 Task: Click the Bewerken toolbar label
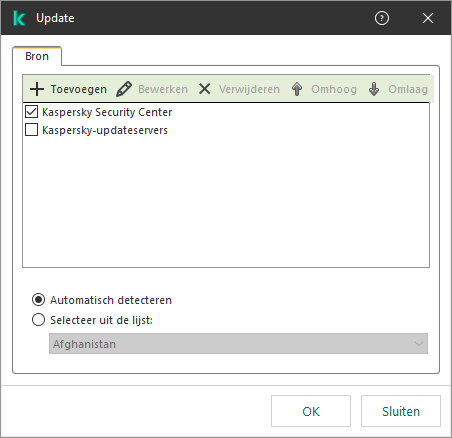point(163,89)
